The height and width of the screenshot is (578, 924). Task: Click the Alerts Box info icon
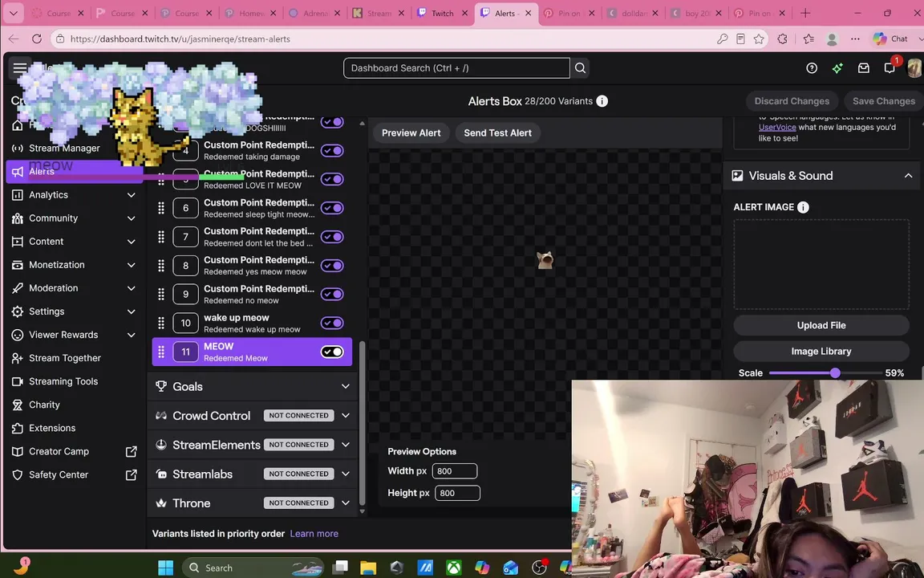point(602,101)
